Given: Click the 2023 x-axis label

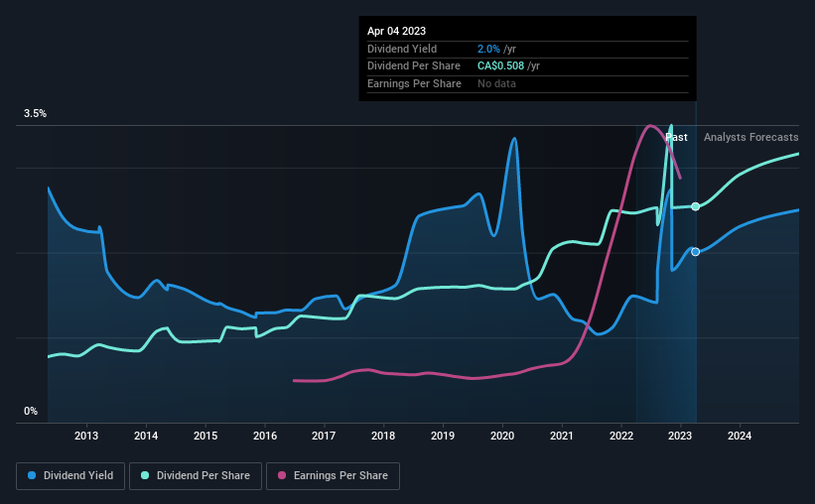Looking at the screenshot, I should pyautogui.click(x=680, y=436).
